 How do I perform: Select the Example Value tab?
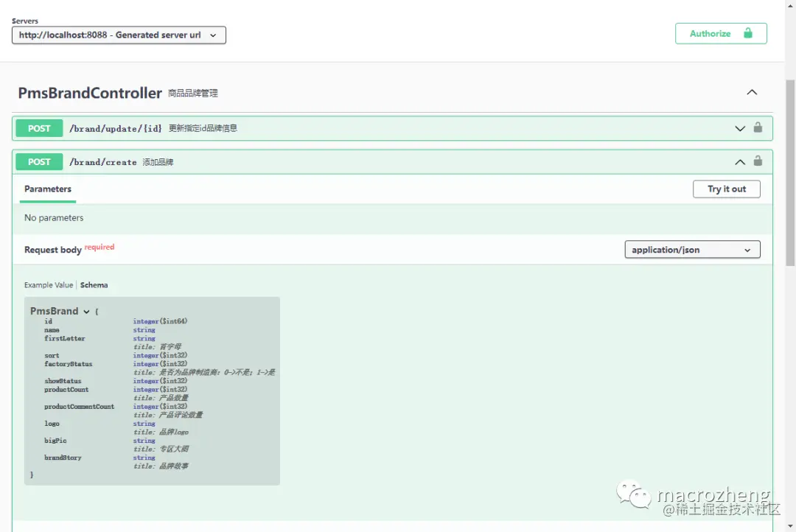coord(48,284)
